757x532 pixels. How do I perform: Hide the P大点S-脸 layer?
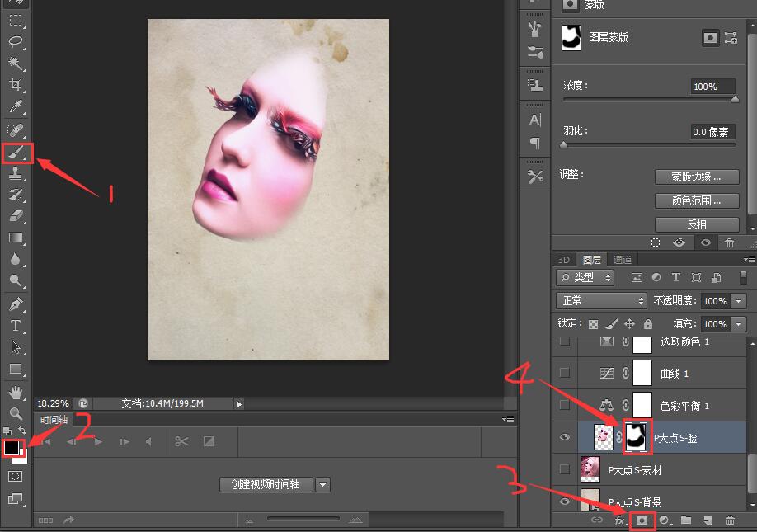click(x=564, y=438)
